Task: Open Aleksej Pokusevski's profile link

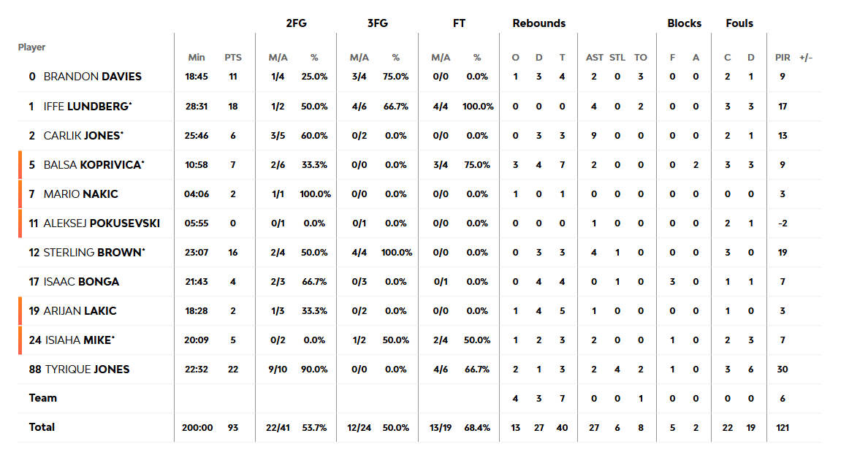Action: point(102,223)
